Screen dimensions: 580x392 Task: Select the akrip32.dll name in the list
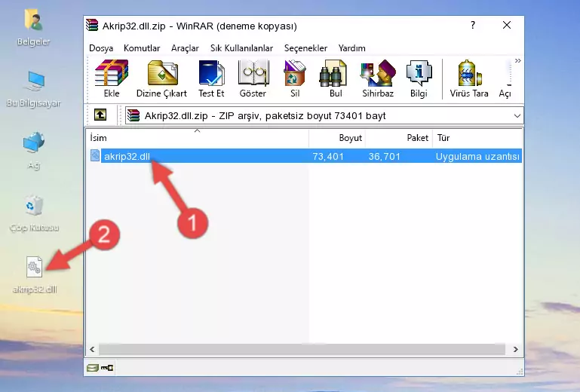(127, 157)
